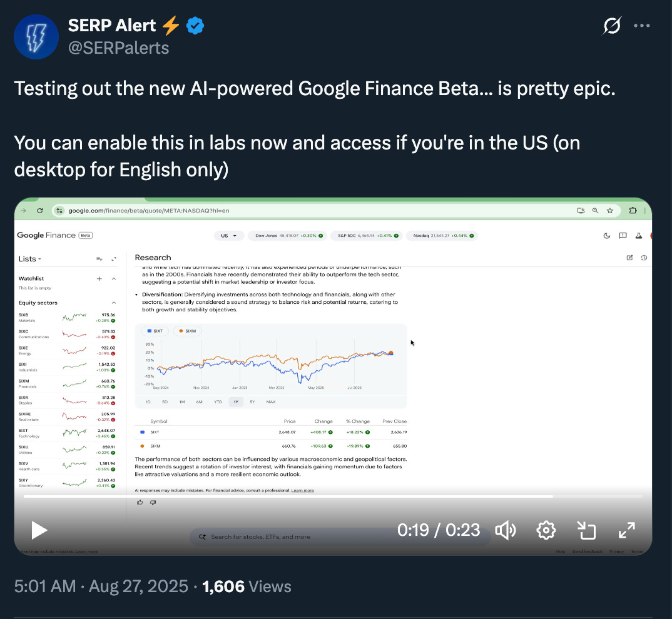Click site info icon in address bar
This screenshot has width=672, height=619.
point(59,210)
